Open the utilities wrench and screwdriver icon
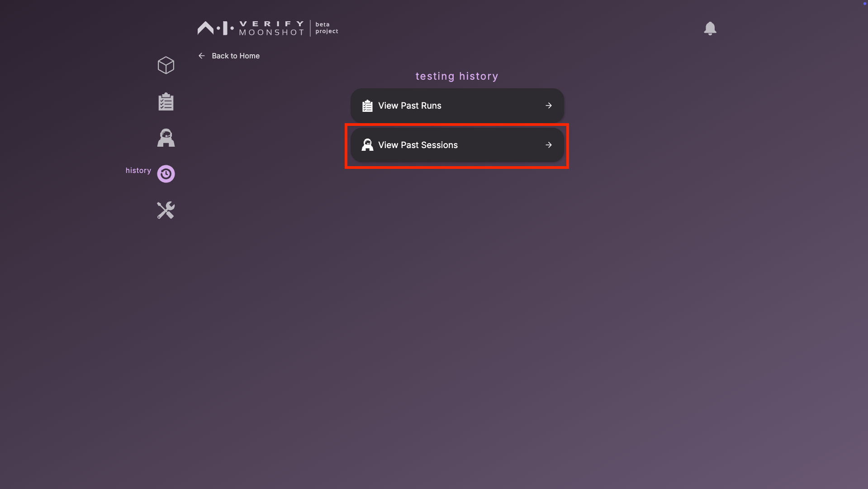The width and height of the screenshot is (868, 489). (x=166, y=210)
